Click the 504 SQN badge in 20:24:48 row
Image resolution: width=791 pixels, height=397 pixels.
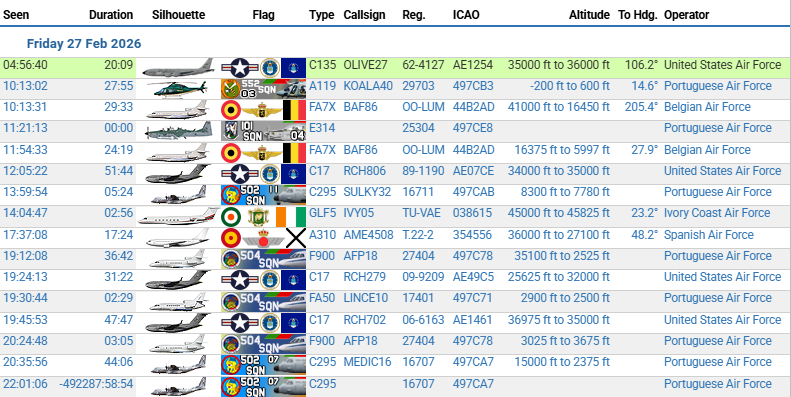click(263, 344)
